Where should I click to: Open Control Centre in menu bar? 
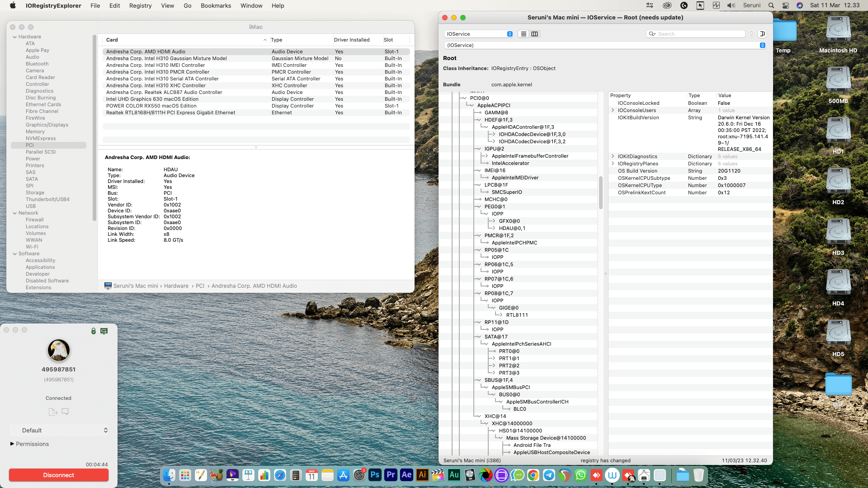pos(786,5)
